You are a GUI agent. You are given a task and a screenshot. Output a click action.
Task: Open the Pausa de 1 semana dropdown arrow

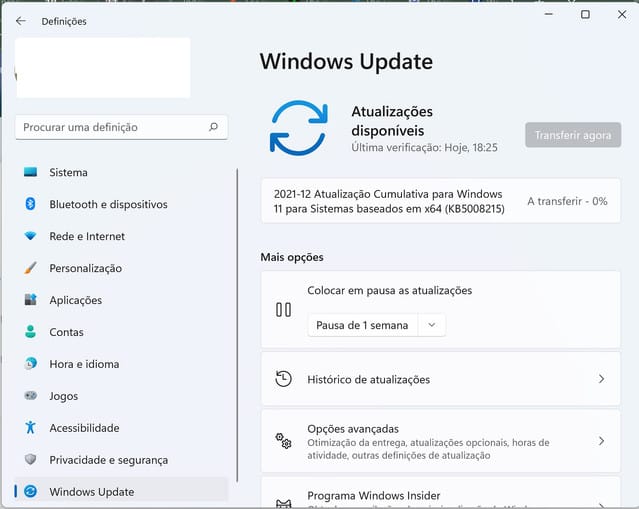(432, 325)
